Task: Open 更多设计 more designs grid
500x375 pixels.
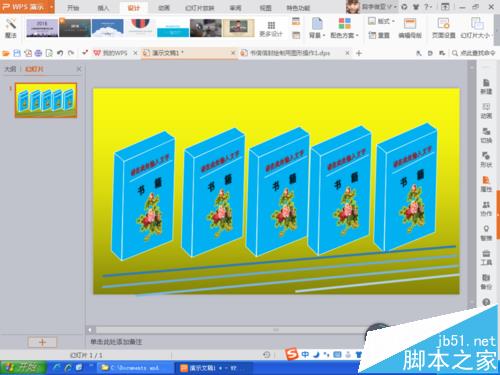Action: pyautogui.click(x=271, y=29)
